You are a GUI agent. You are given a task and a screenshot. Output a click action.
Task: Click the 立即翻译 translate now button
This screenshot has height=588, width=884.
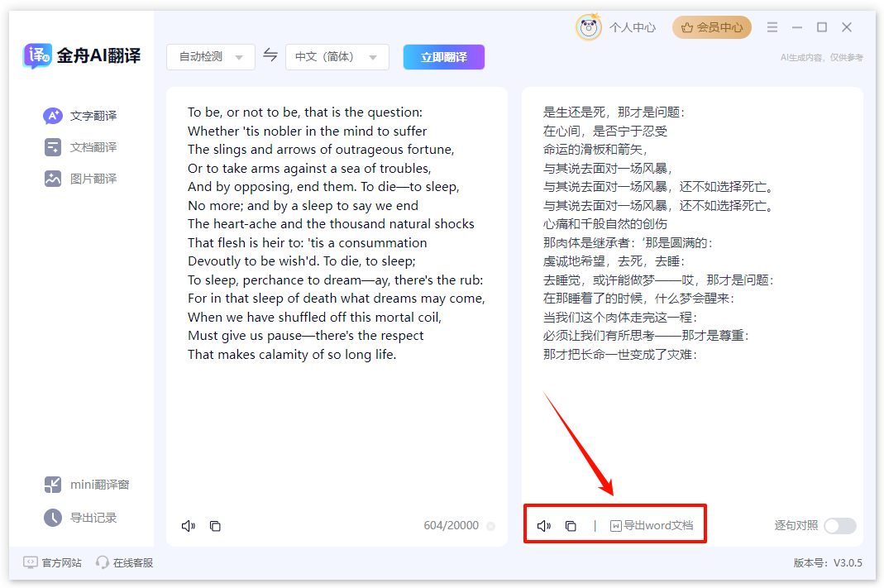click(x=443, y=56)
